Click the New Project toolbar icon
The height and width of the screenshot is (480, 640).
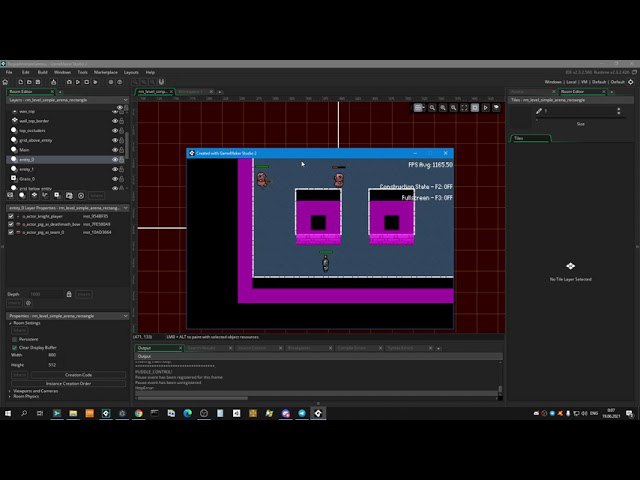tap(20, 82)
